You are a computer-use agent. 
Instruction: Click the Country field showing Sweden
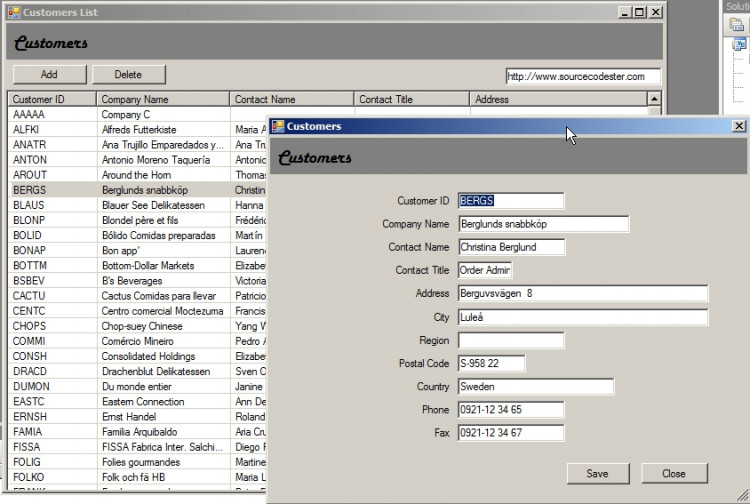(x=536, y=386)
